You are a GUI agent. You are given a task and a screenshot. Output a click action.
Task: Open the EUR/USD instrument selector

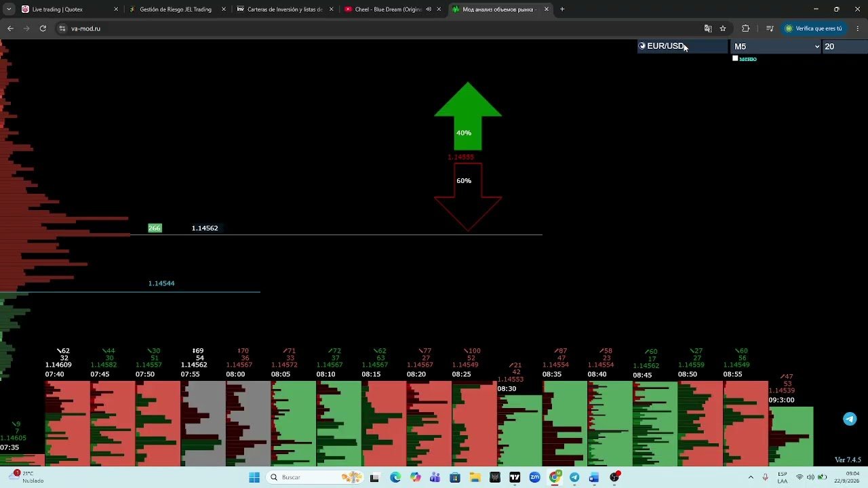click(682, 46)
